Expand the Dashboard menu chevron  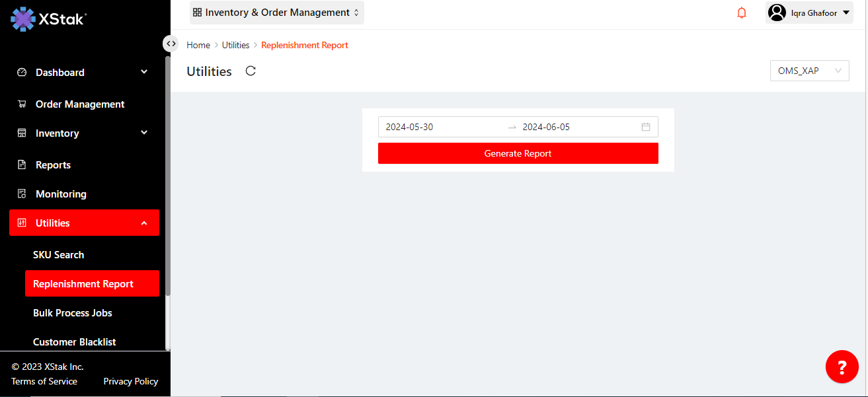[x=144, y=72]
